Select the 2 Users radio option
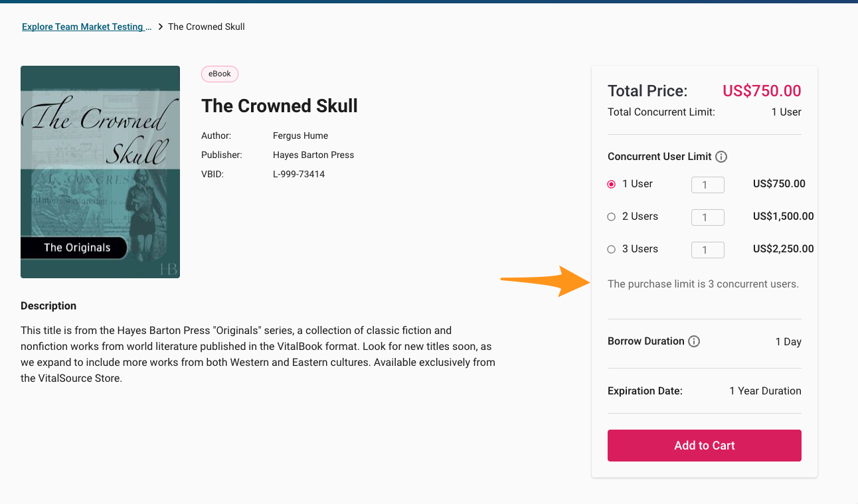This screenshot has width=858, height=504. (x=612, y=217)
